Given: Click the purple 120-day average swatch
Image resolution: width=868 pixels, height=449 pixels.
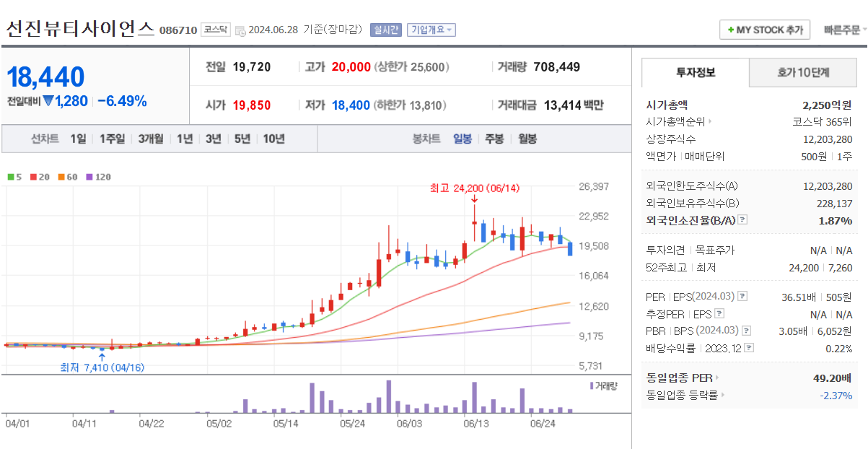Looking at the screenshot, I should [89, 177].
